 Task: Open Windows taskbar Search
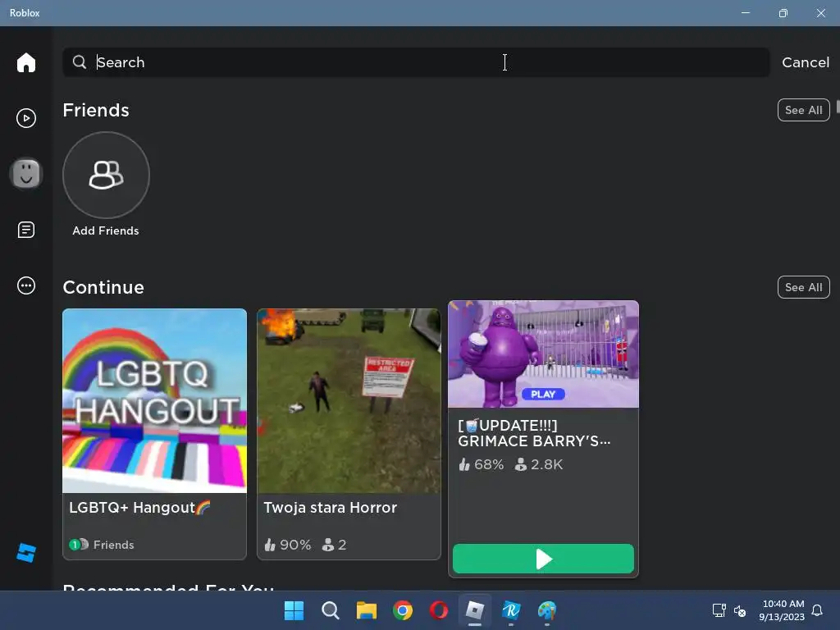(x=330, y=610)
